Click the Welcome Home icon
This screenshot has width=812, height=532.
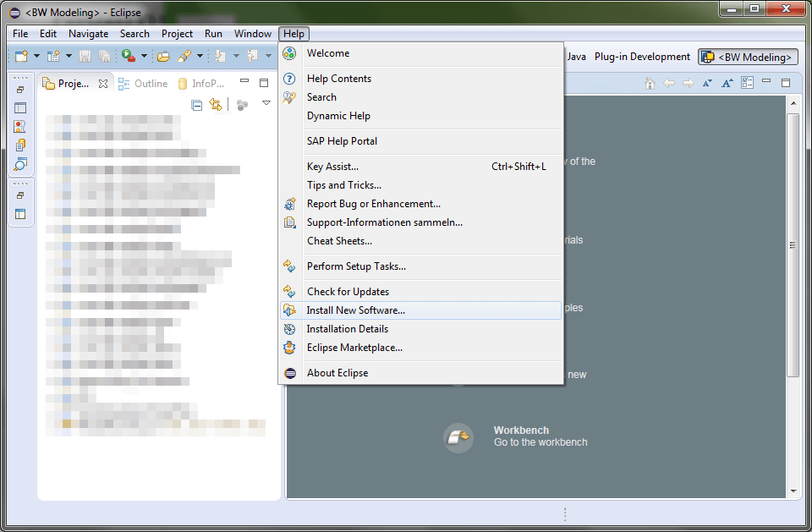[x=650, y=83]
